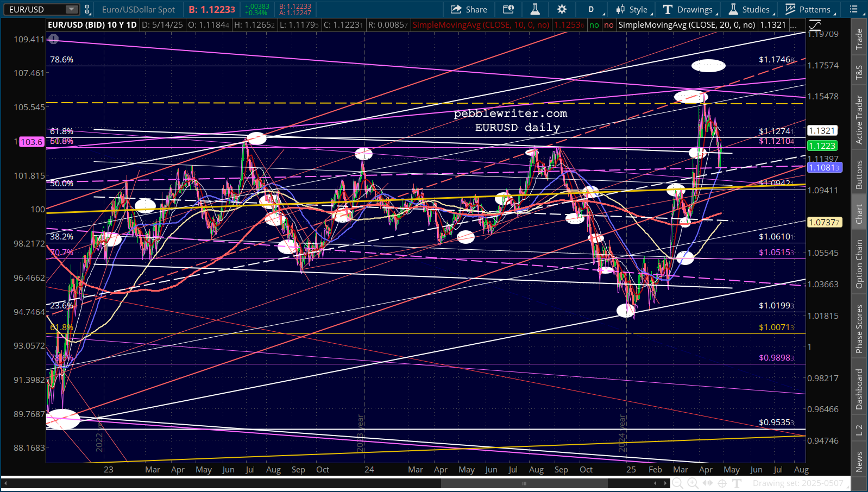Viewport: 868px width, 492px height.
Task: Click the +0.34% percent change value
Action: coord(256,12)
